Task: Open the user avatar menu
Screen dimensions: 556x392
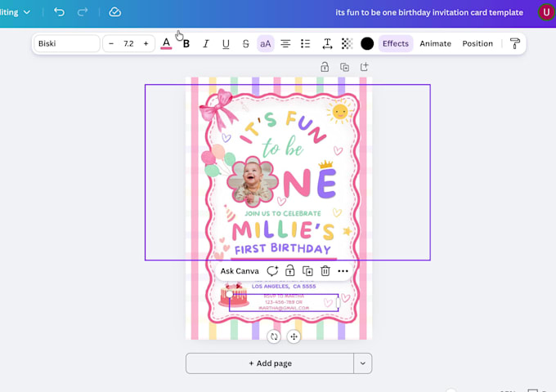Action: coord(546,12)
